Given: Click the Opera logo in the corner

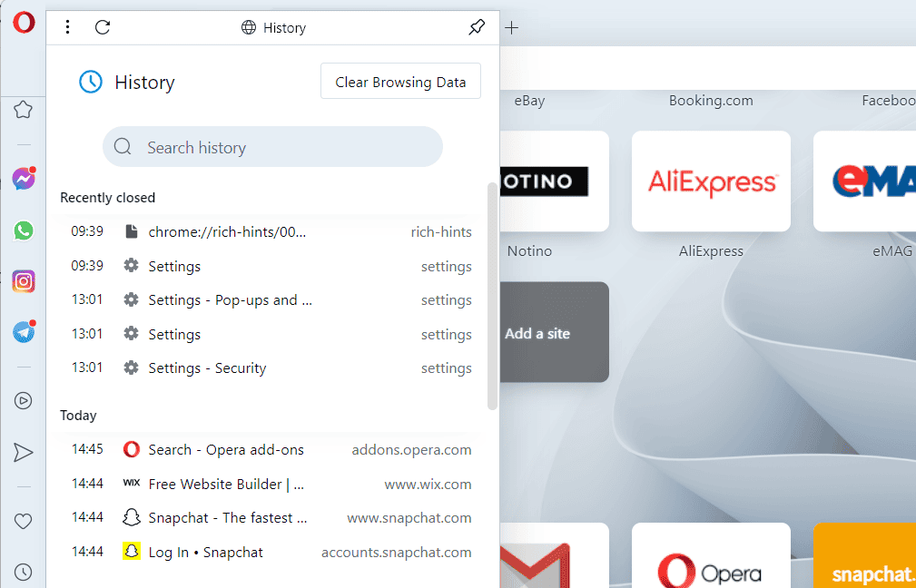Looking at the screenshot, I should [24, 22].
